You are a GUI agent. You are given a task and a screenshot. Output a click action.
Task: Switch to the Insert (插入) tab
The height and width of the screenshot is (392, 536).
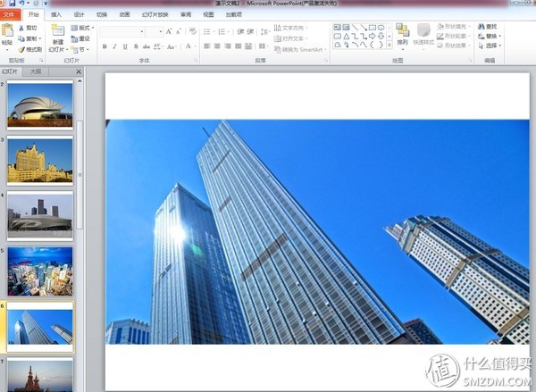(56, 14)
